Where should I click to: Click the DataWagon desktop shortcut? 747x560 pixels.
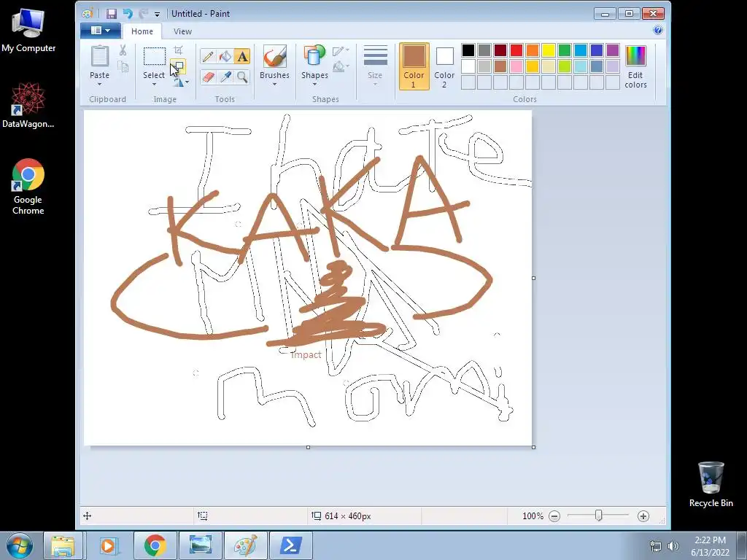28,105
